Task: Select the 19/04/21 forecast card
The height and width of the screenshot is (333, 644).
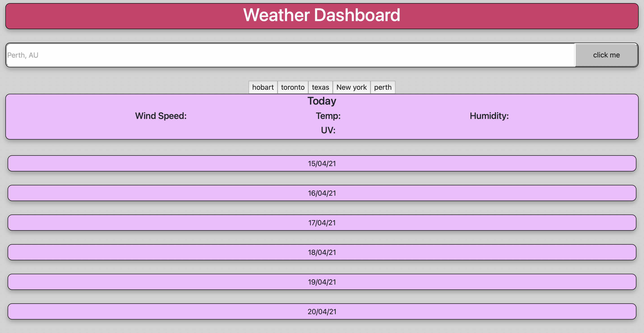Action: coord(322,282)
